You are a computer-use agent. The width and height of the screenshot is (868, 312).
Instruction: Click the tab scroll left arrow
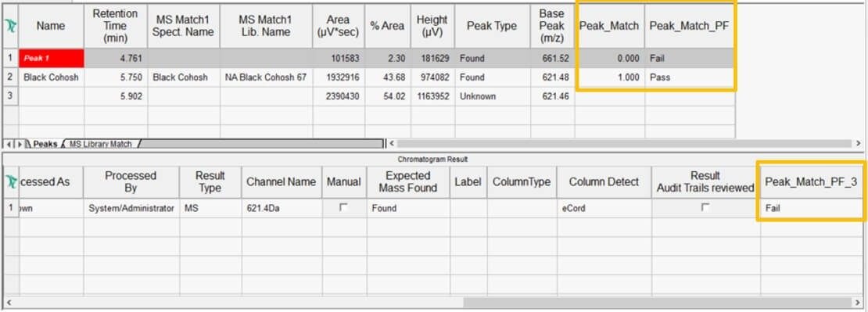(8, 144)
